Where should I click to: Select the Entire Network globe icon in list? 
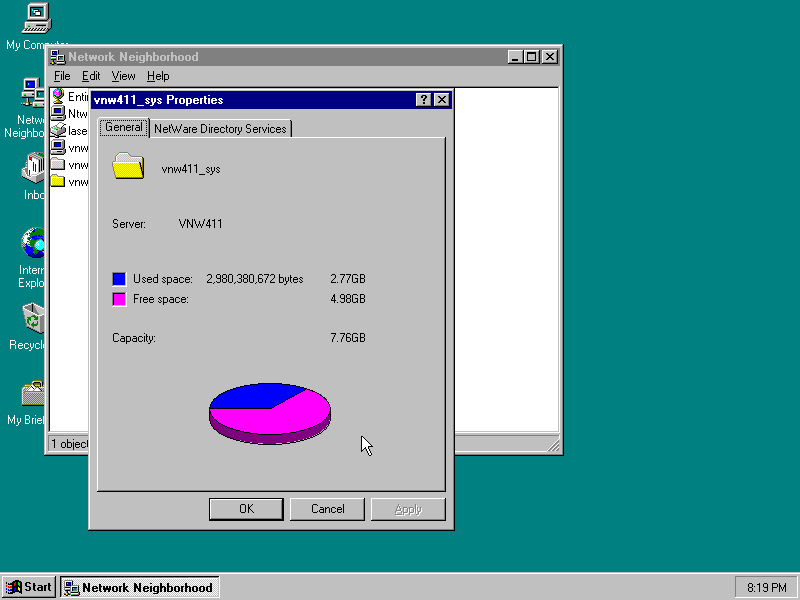(x=58, y=96)
